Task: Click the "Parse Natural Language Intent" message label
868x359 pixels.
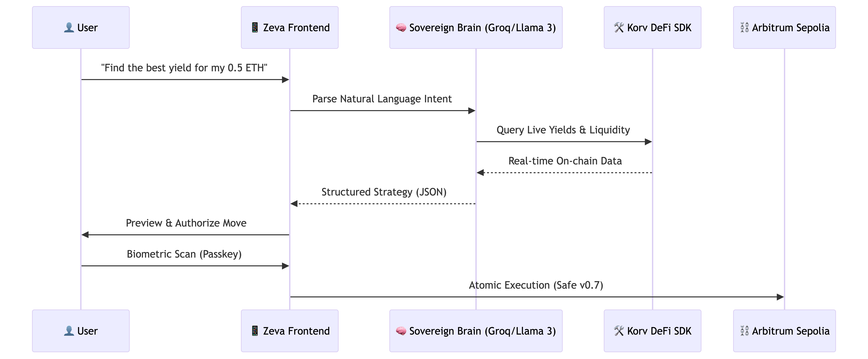Action: 382,99
